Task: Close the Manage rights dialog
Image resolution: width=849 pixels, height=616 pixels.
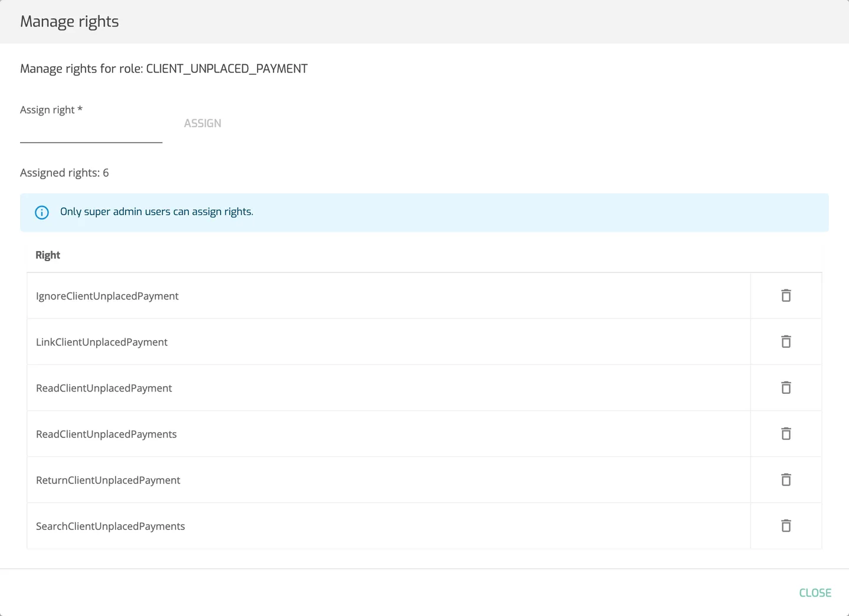Action: click(815, 593)
